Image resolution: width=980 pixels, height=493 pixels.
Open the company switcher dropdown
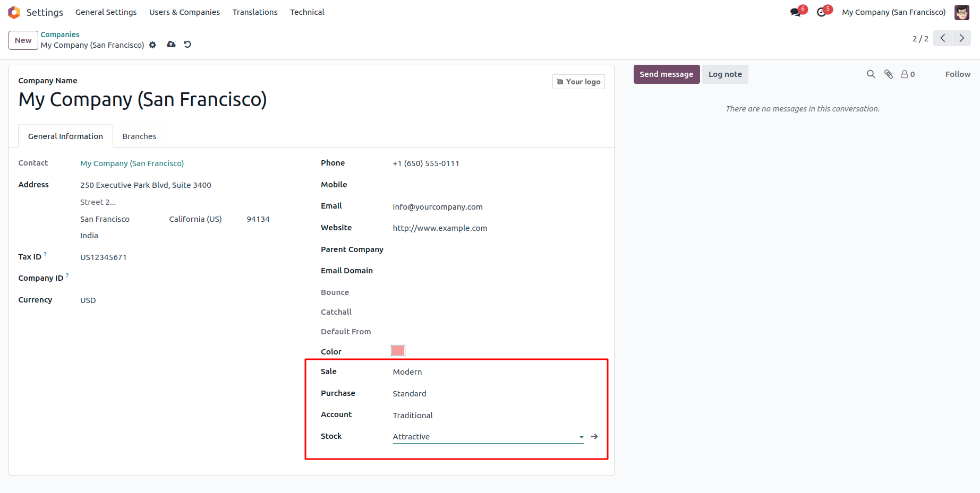tap(893, 12)
